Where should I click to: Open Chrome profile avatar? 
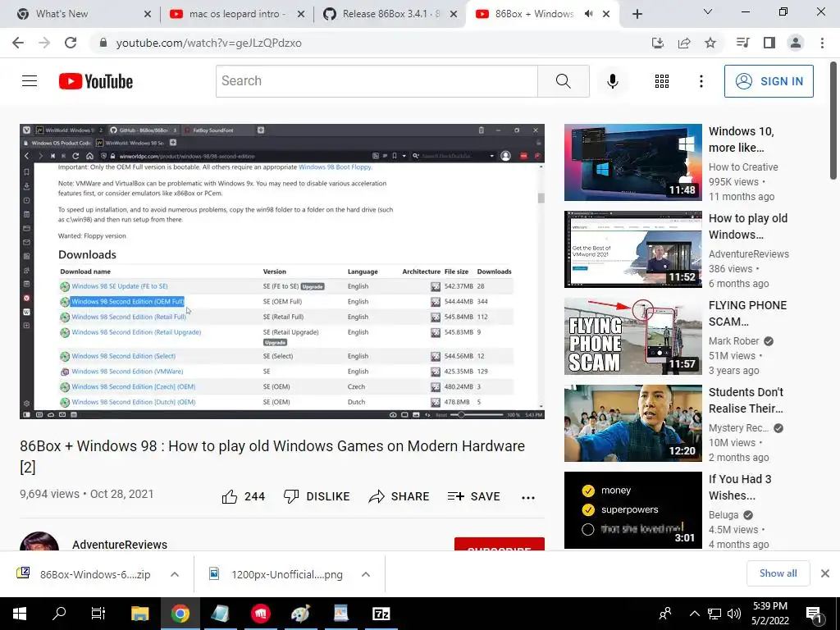click(x=796, y=43)
